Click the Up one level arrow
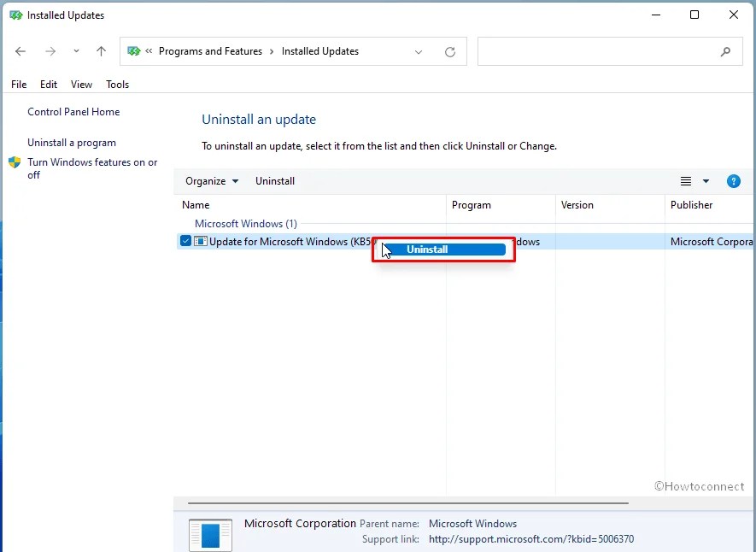The width and height of the screenshot is (756, 552). tap(101, 51)
